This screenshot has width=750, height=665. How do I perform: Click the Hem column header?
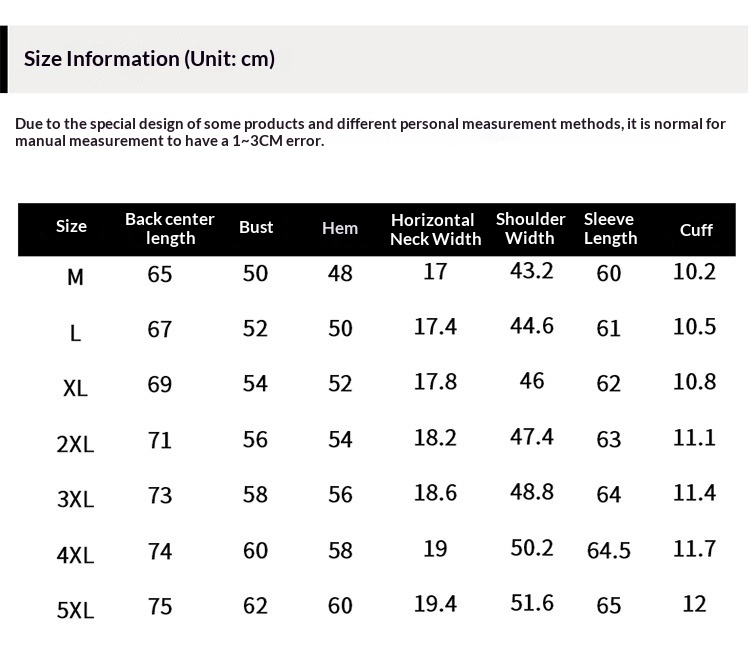coord(340,228)
